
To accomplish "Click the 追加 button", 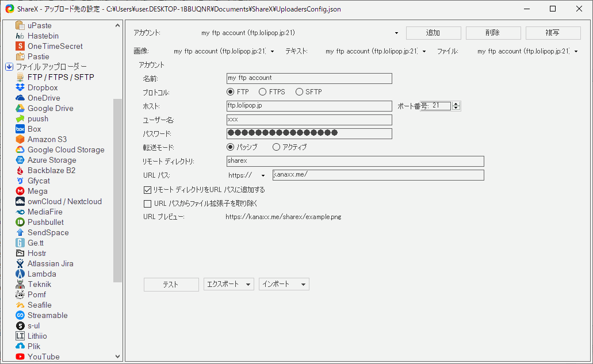I will pyautogui.click(x=434, y=33).
